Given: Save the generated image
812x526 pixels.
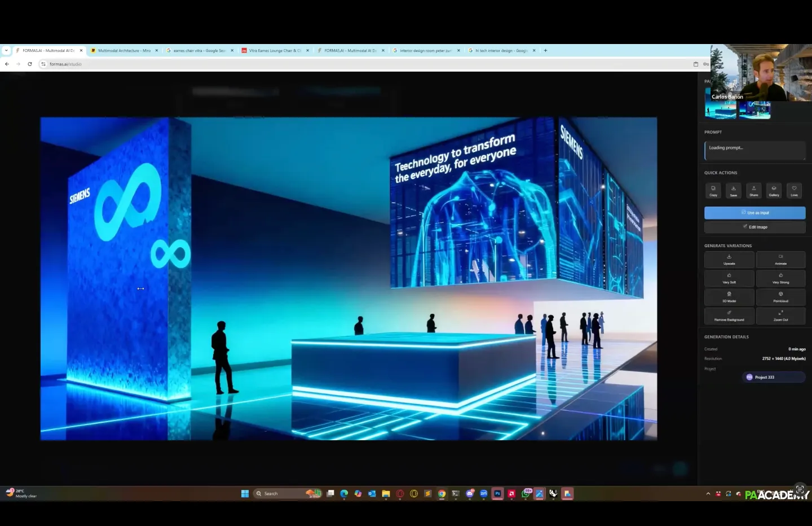Looking at the screenshot, I should coord(733,190).
